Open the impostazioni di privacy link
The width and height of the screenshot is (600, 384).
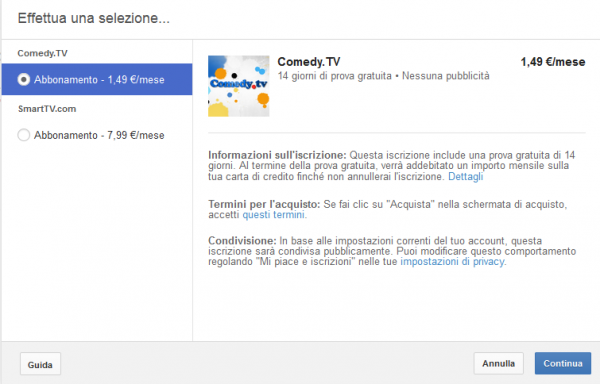(452, 262)
